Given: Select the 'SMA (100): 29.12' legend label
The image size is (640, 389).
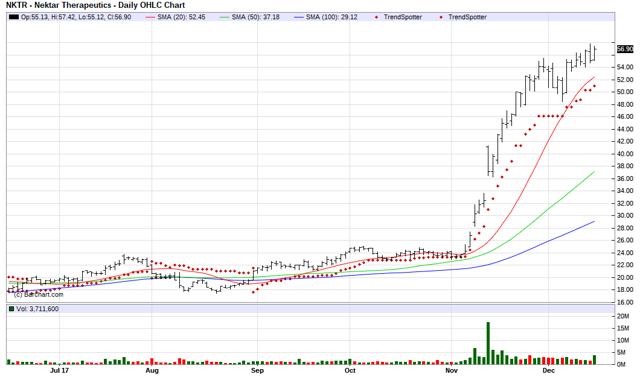Looking at the screenshot, I should tap(331, 17).
